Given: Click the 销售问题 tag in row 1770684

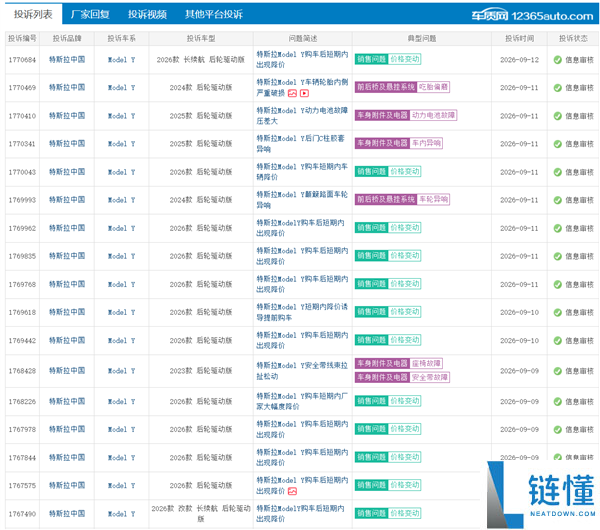Looking at the screenshot, I should tap(371, 59).
